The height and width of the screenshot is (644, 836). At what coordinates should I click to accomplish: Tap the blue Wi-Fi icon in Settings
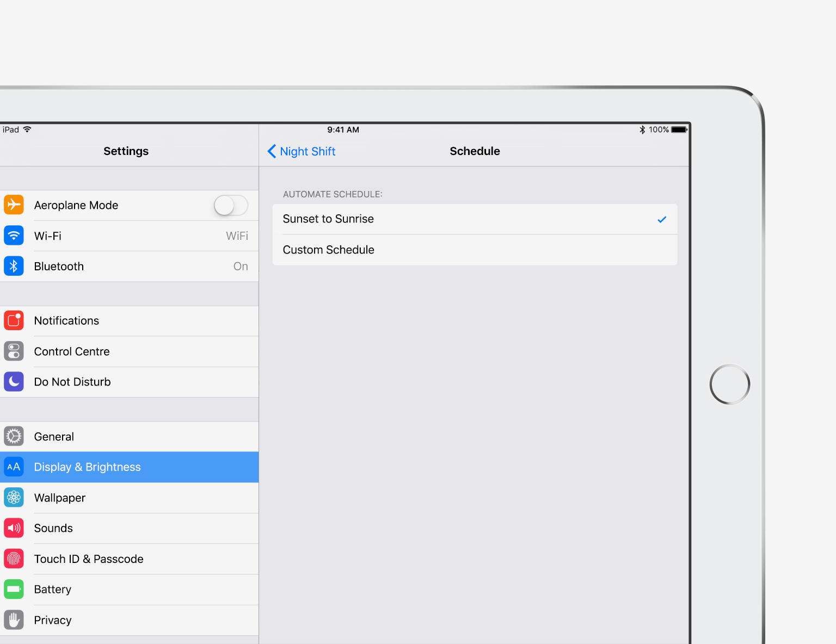(x=14, y=236)
